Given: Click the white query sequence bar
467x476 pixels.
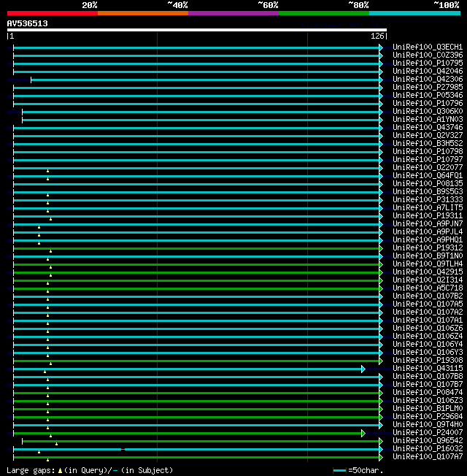Looking at the screenshot, I should click(x=196, y=30).
